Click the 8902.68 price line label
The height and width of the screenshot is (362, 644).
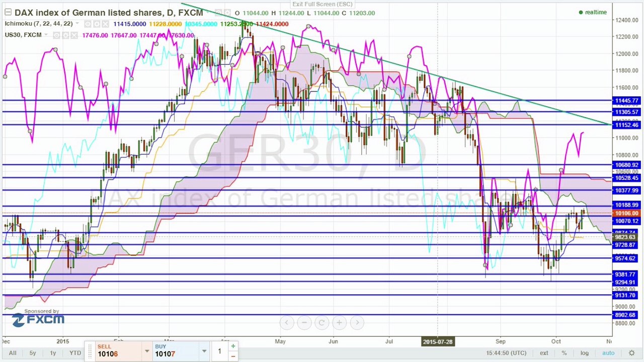click(626, 315)
